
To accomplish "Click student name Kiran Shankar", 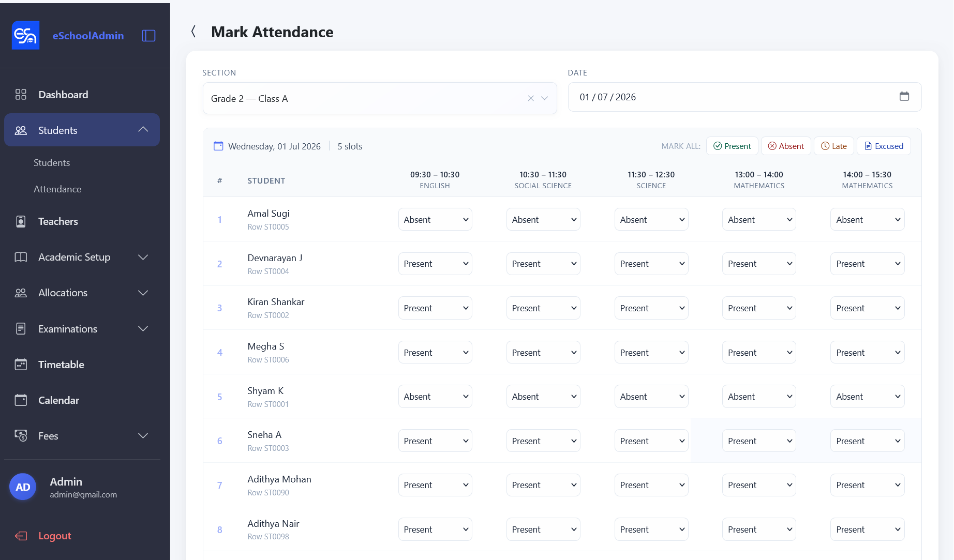I will [276, 302].
